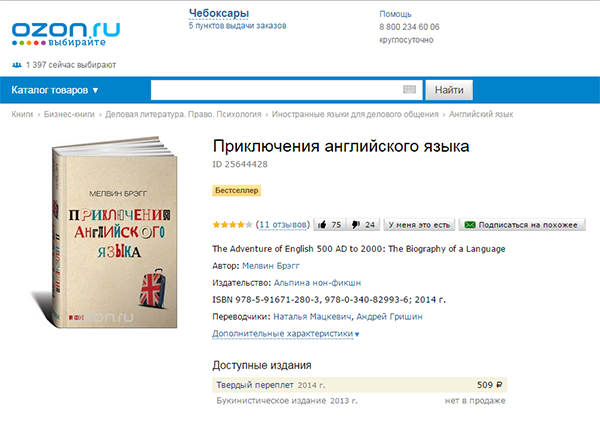Screen dimensions: 600x438
Task: Open the Каталог товаров dropdown
Action: click(x=55, y=90)
